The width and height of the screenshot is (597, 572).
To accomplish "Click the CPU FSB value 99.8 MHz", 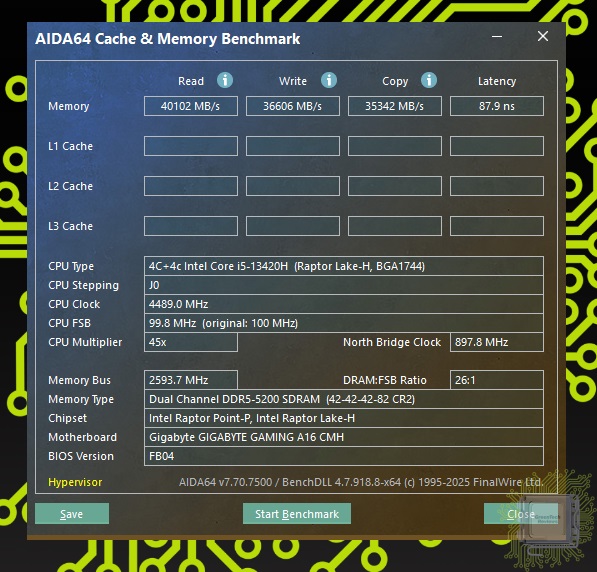I will coord(344,323).
